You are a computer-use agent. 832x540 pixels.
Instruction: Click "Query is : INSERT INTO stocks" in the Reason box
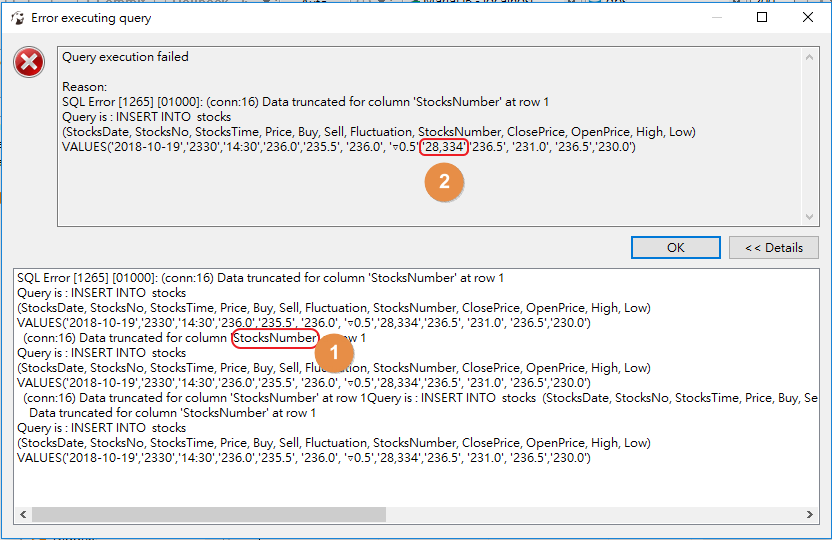pyautogui.click(x=146, y=117)
